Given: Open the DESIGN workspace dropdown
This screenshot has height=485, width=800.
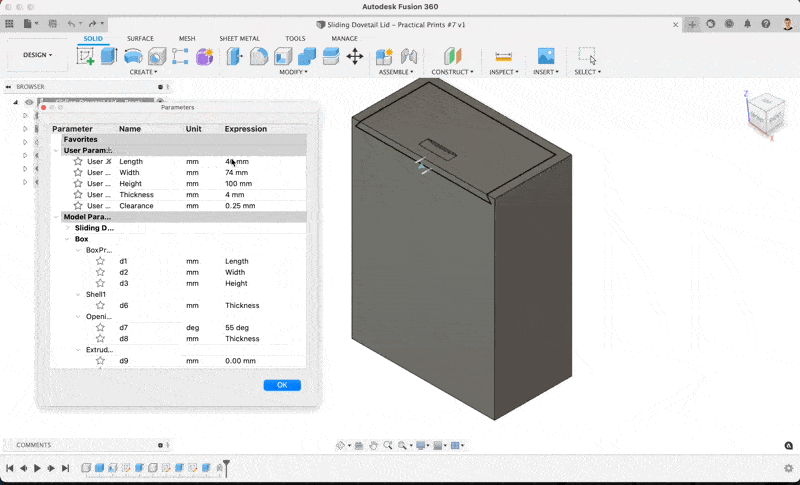Looking at the screenshot, I should click(x=39, y=56).
